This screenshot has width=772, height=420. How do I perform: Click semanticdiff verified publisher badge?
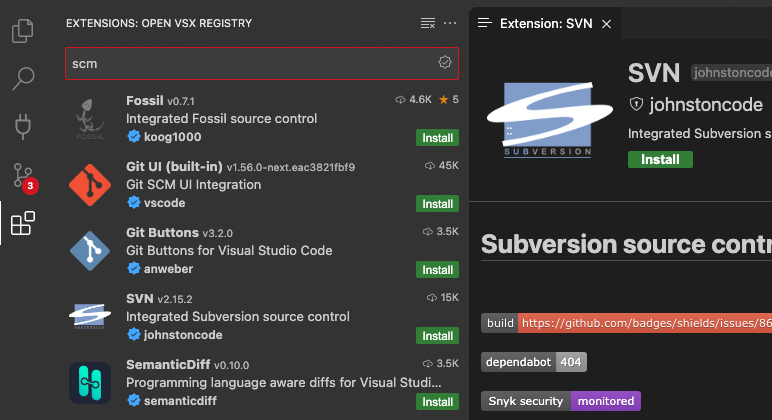(133, 400)
